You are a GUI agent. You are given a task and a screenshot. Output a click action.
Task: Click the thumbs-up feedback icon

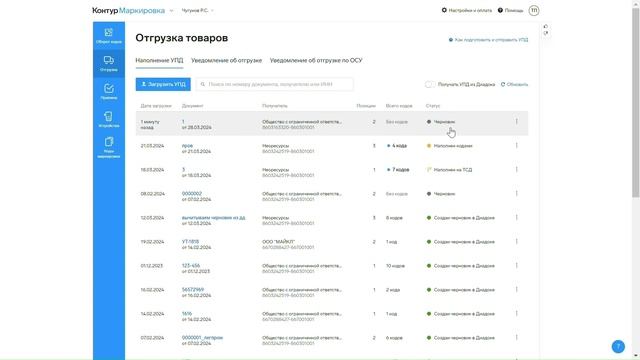546,27
